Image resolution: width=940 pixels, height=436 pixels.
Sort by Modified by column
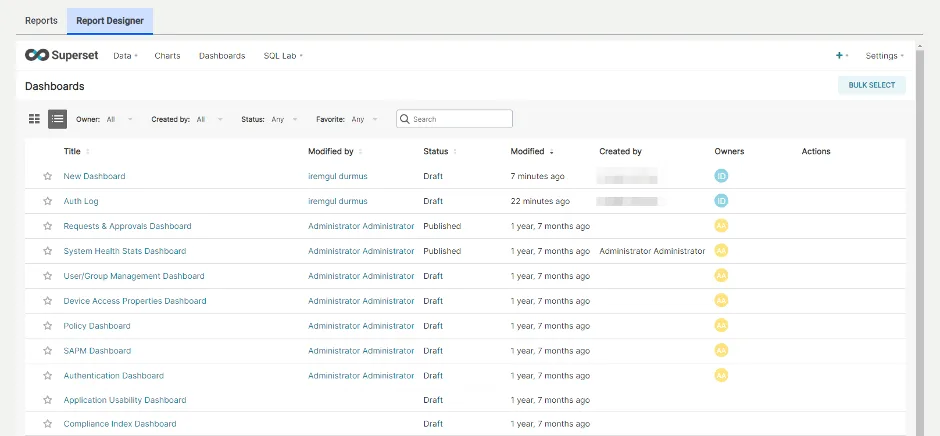tap(335, 151)
